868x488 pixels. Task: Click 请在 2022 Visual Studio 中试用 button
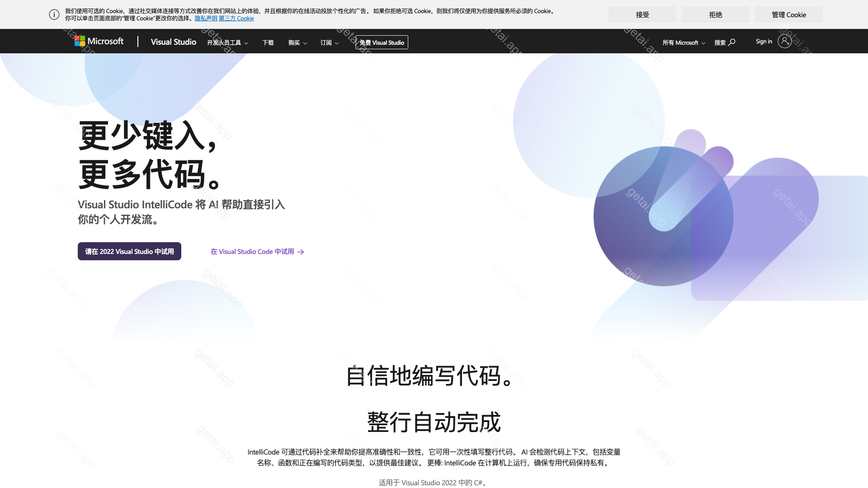(x=129, y=251)
